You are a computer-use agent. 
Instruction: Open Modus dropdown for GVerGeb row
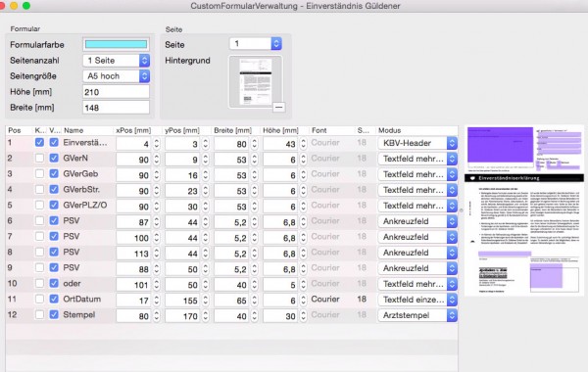tap(417, 174)
